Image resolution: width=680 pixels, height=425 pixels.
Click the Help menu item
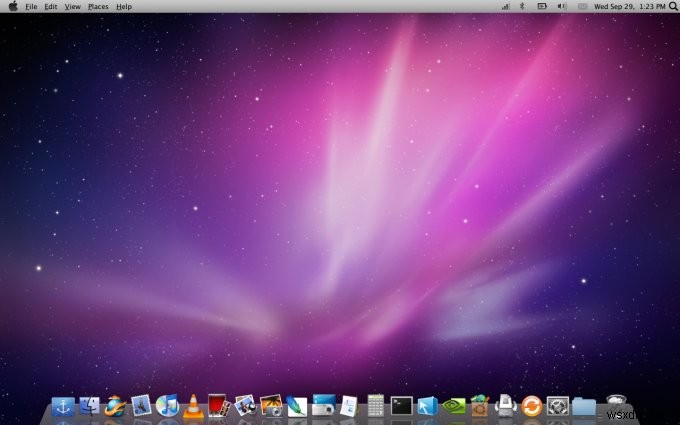click(123, 6)
